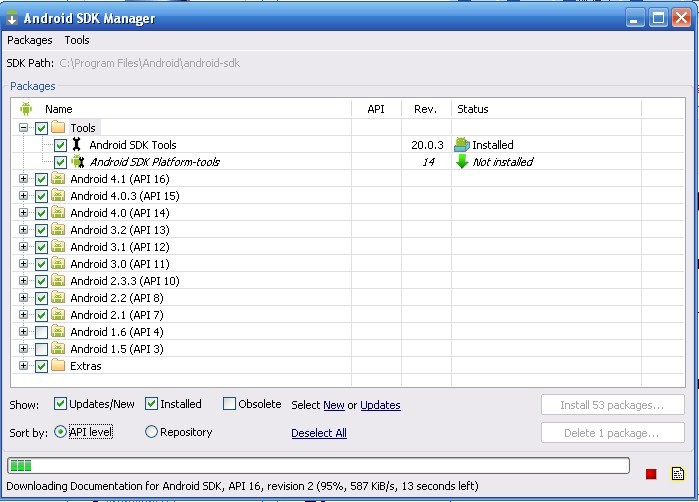Viewport: 699px width, 502px height.
Task: Check the Android 1.6 (API 4) checkbox
Action: point(41,332)
